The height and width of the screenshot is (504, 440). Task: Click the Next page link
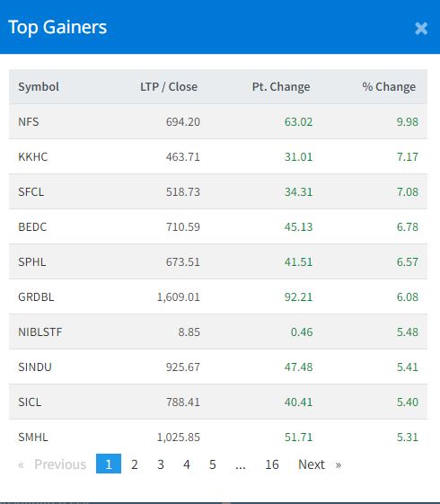click(320, 464)
